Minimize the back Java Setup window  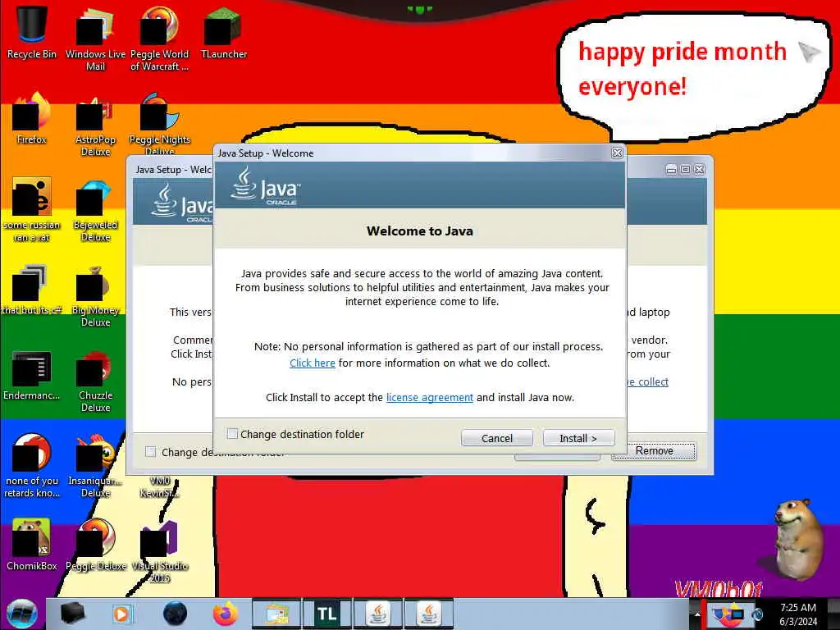tap(671, 169)
